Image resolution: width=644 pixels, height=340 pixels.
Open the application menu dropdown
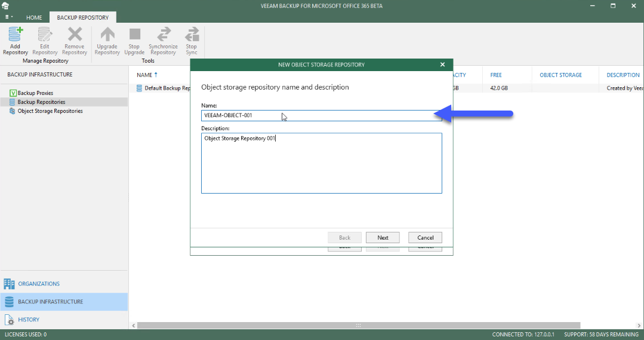point(8,17)
